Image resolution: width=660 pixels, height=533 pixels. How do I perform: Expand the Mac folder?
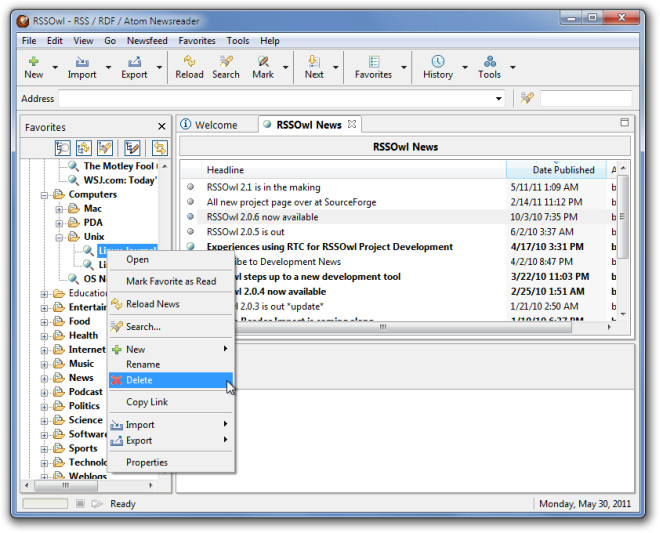pos(59,209)
